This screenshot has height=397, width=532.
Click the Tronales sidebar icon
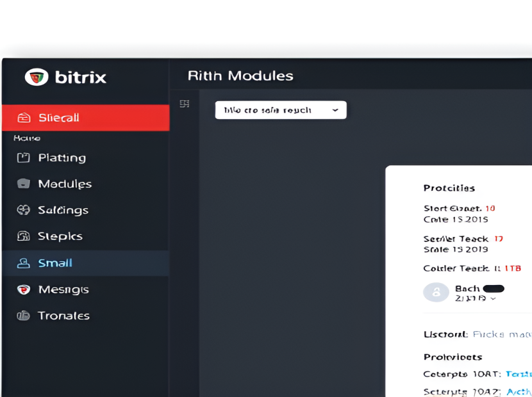[x=24, y=316]
